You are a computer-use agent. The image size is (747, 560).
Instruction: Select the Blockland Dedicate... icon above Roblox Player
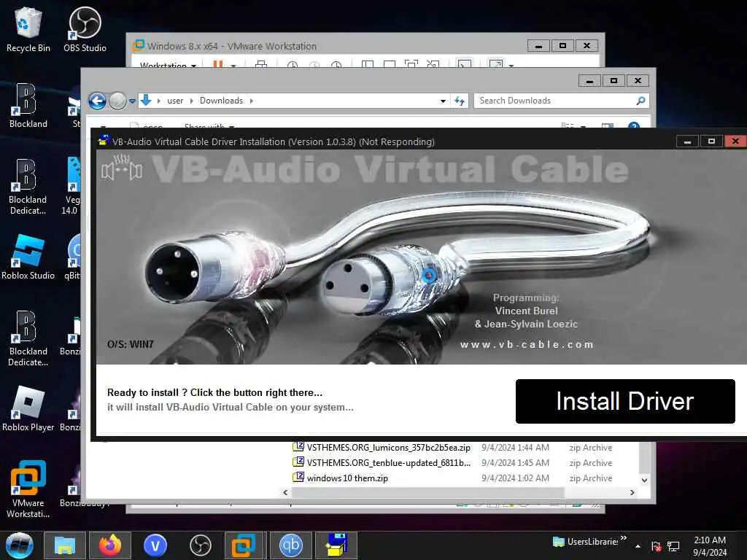(28, 338)
